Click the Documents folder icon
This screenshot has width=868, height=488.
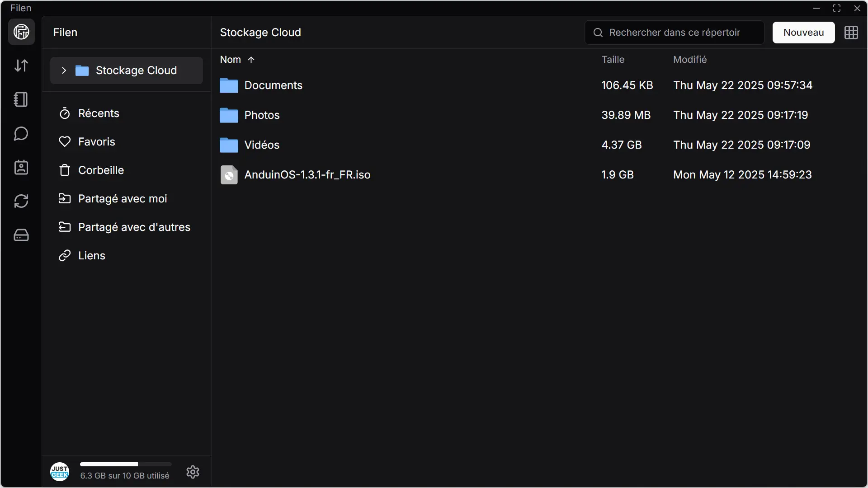[x=229, y=85]
